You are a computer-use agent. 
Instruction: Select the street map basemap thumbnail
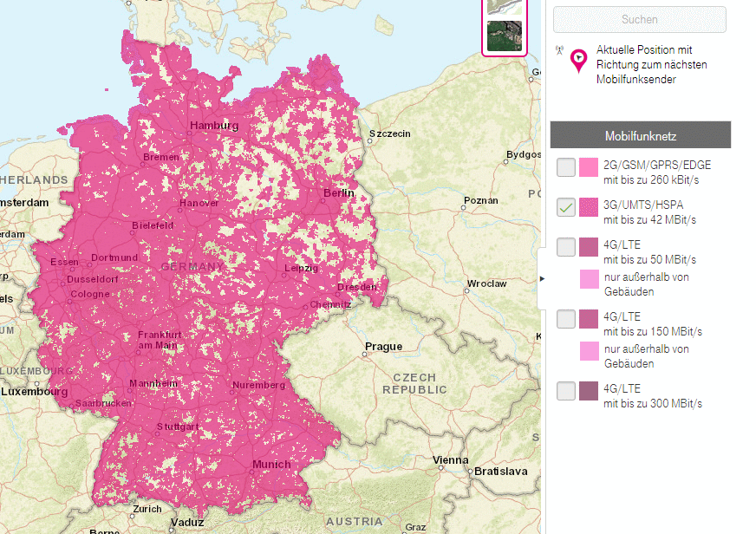504,7
